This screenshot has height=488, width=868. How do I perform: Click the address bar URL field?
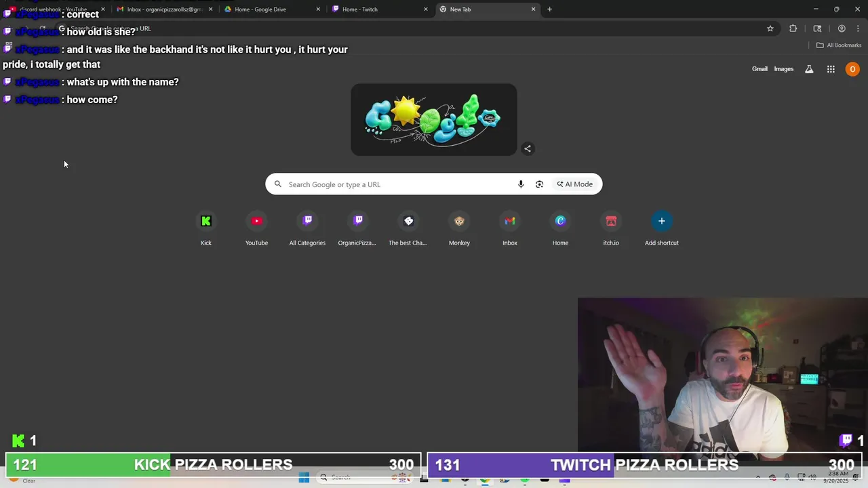pyautogui.click(x=407, y=28)
